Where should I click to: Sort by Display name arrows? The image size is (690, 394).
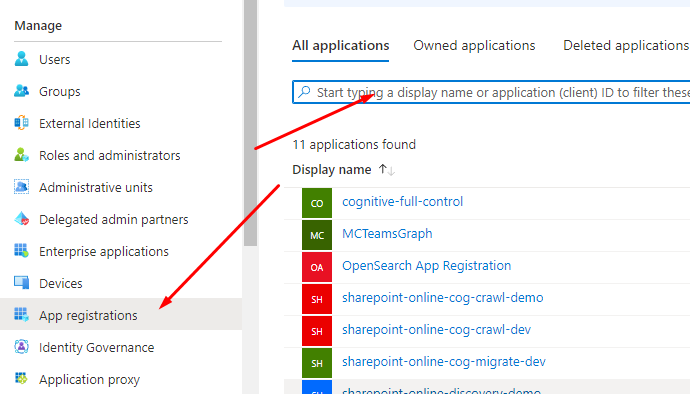pyautogui.click(x=387, y=170)
